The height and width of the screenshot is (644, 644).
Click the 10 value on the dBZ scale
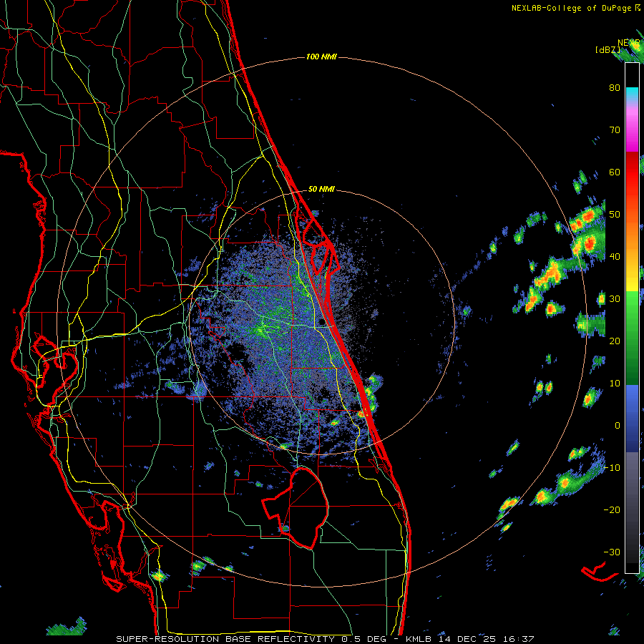click(615, 384)
